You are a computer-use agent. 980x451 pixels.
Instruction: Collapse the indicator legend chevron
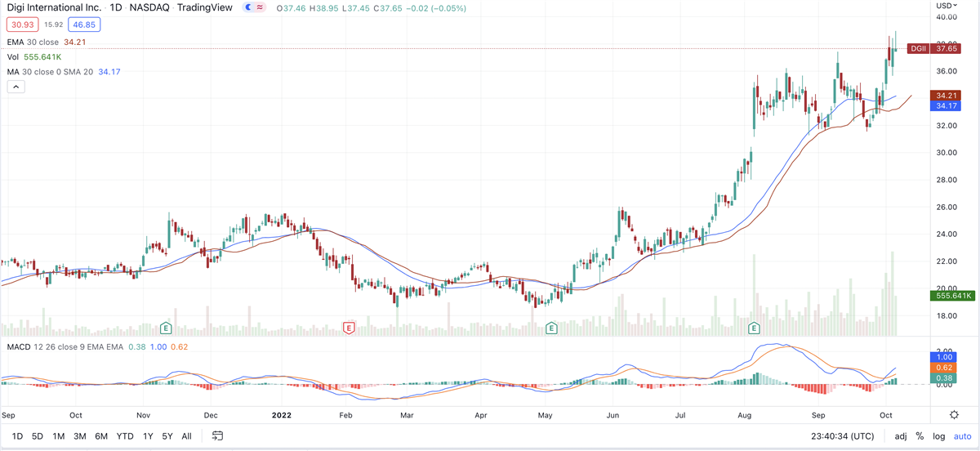pyautogui.click(x=15, y=87)
